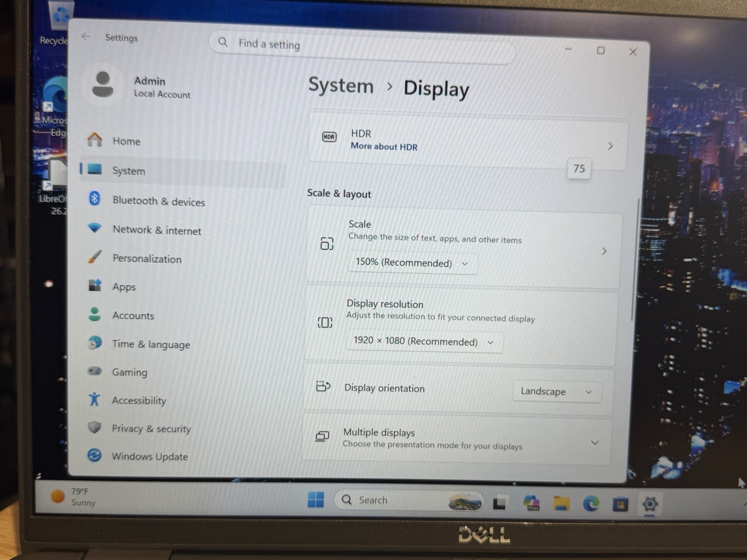Screen dimensions: 747x560
Task: Expand HDR settings chevron
Action: point(610,146)
